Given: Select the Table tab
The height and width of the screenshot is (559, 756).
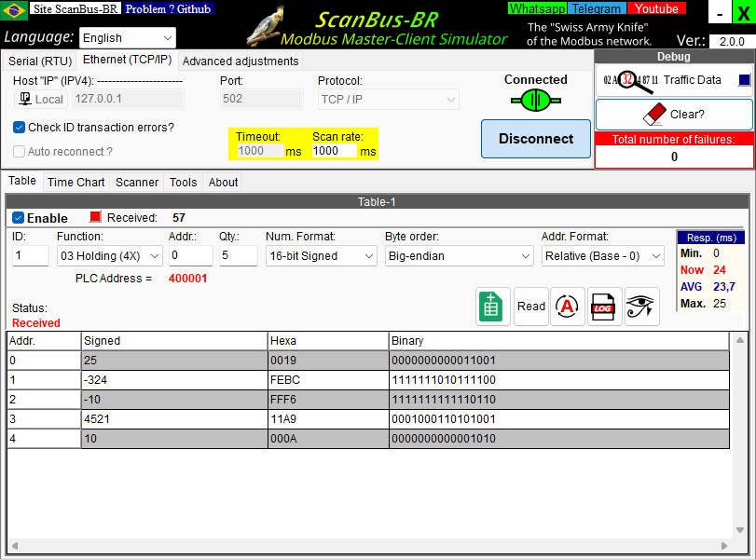Looking at the screenshot, I should click(22, 181).
